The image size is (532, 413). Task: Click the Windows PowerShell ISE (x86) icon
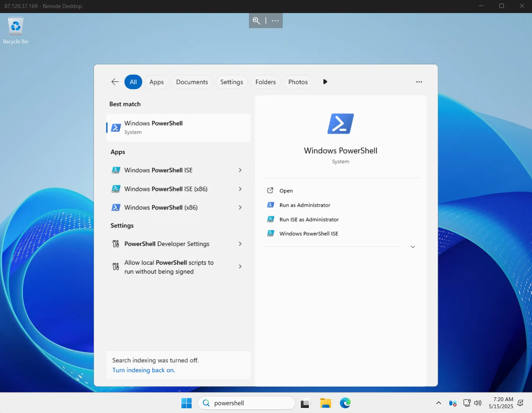(x=116, y=189)
